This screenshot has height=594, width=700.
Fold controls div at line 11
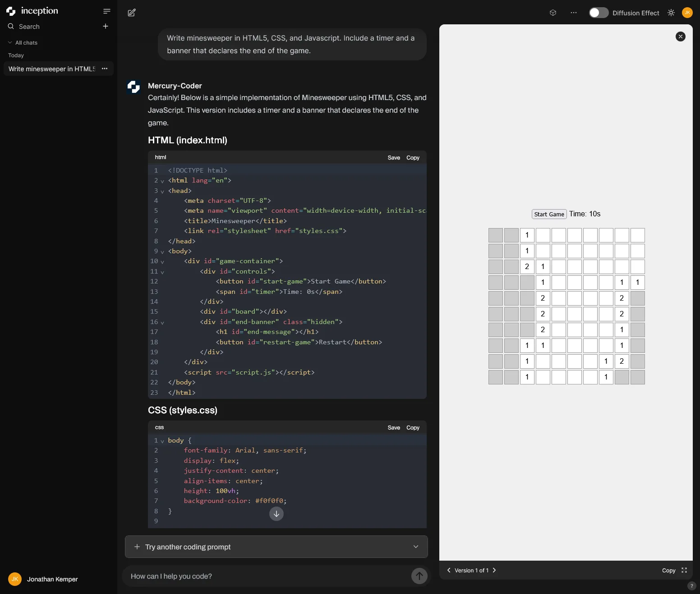[x=162, y=272]
